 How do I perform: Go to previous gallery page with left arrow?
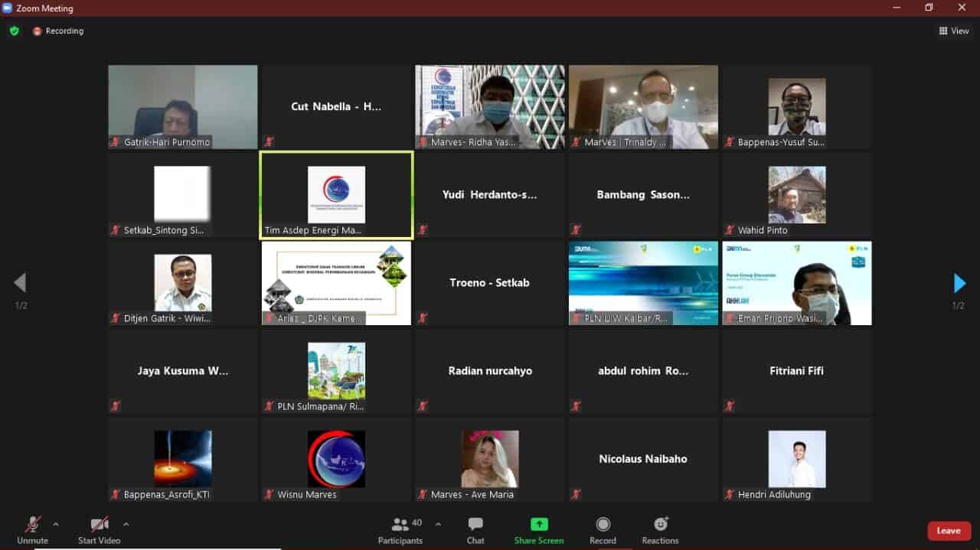(x=20, y=283)
